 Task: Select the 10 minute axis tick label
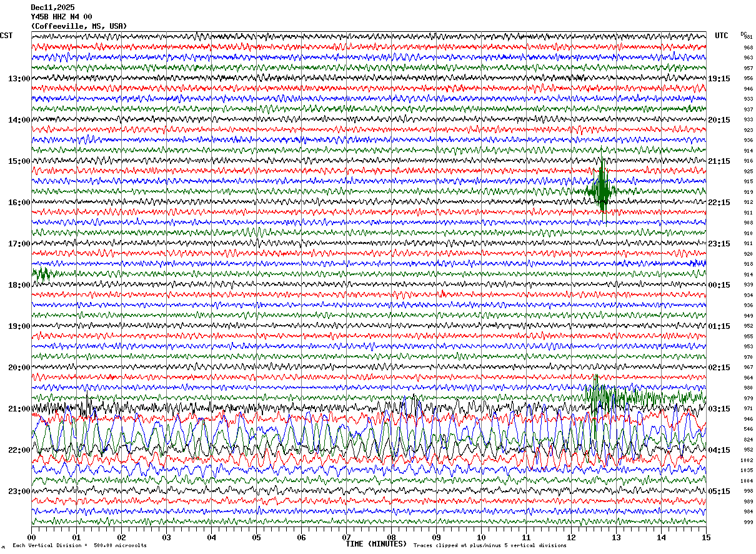(481, 537)
